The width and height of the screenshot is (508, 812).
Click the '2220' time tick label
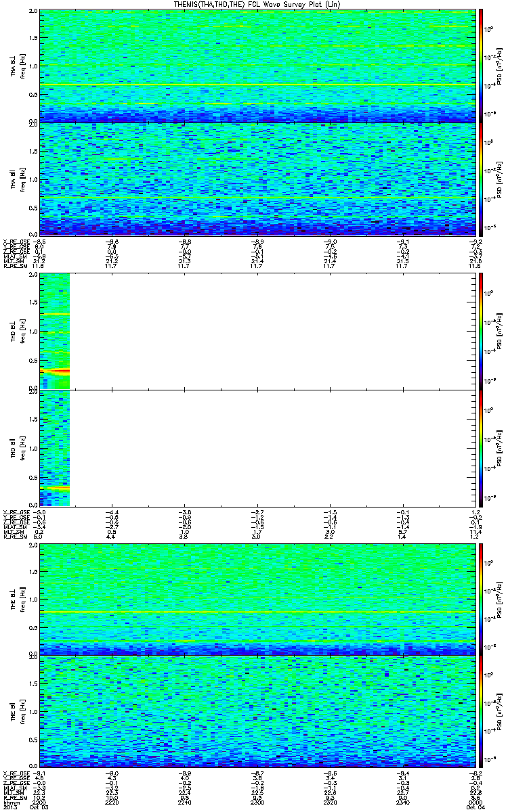click(112, 801)
